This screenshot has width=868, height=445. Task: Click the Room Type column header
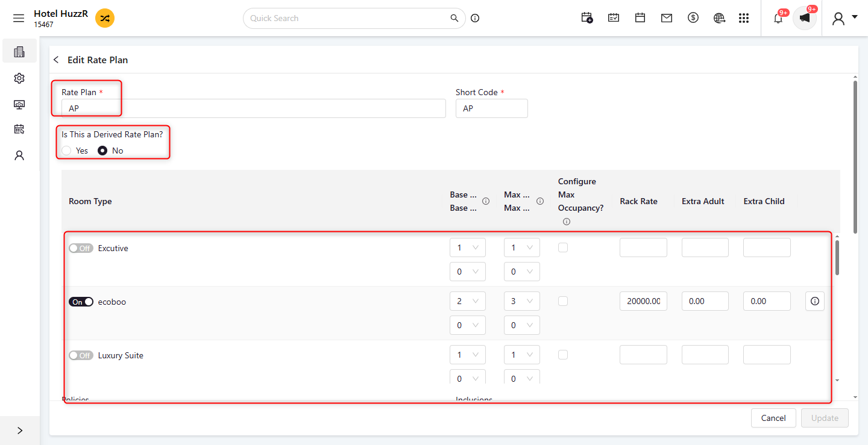click(x=90, y=201)
